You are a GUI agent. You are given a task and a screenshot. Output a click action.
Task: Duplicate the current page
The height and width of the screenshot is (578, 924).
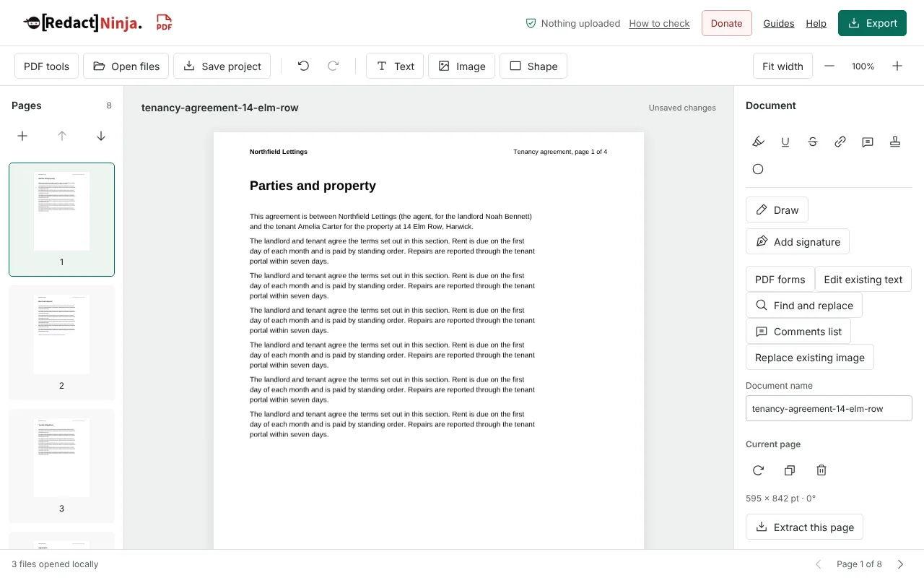(790, 470)
